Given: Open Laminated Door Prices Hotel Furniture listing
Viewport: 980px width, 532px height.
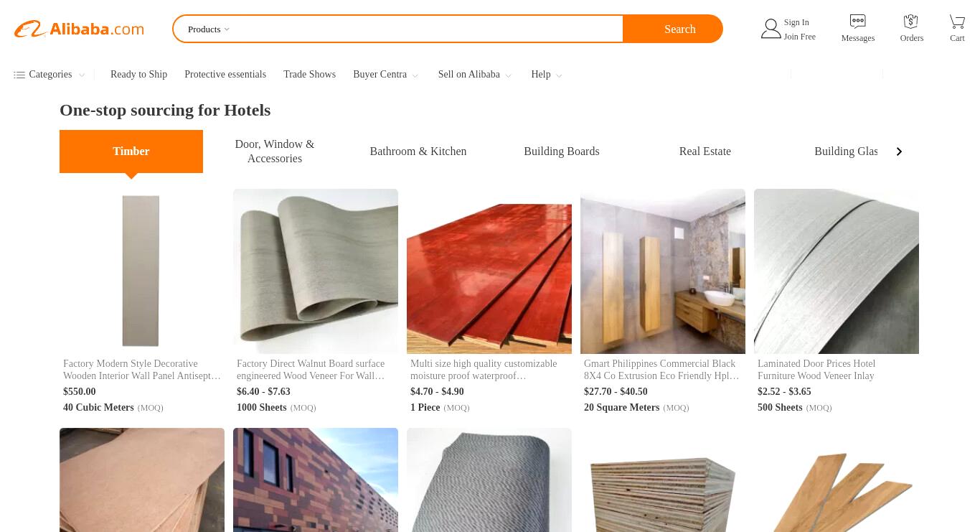Looking at the screenshot, I should [x=816, y=370].
